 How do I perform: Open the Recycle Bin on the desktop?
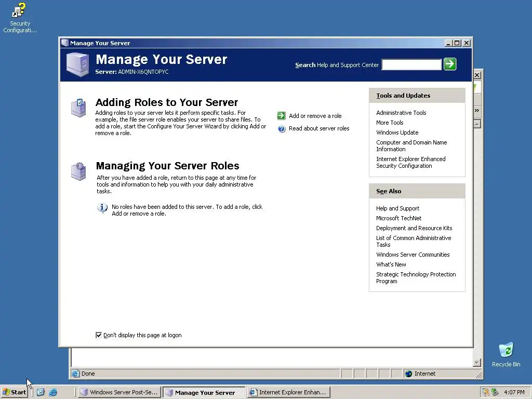[x=506, y=355]
